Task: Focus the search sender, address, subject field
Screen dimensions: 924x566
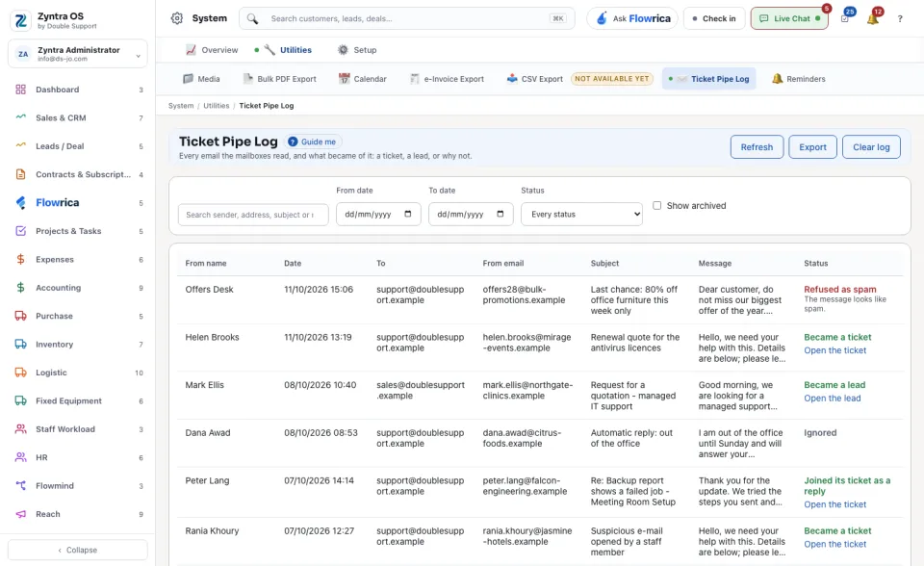Action: (253, 215)
